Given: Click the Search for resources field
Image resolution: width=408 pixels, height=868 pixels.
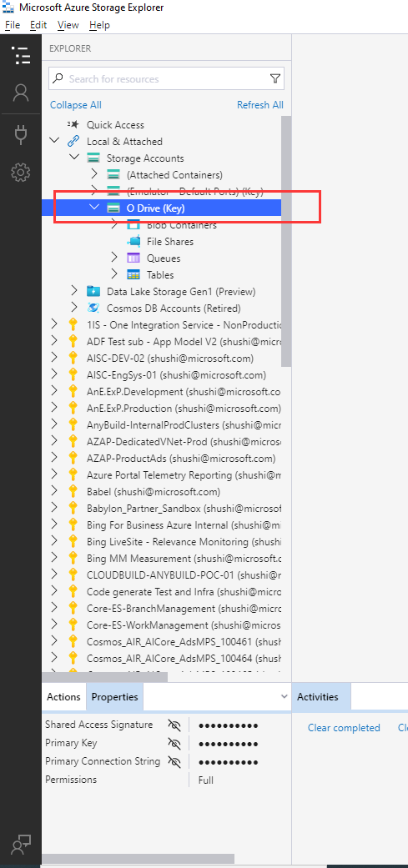Looking at the screenshot, I should pos(166,78).
